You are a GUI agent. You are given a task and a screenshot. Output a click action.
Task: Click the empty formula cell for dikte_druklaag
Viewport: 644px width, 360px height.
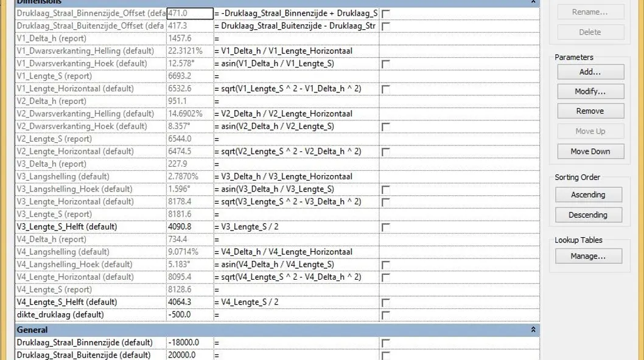296,315
